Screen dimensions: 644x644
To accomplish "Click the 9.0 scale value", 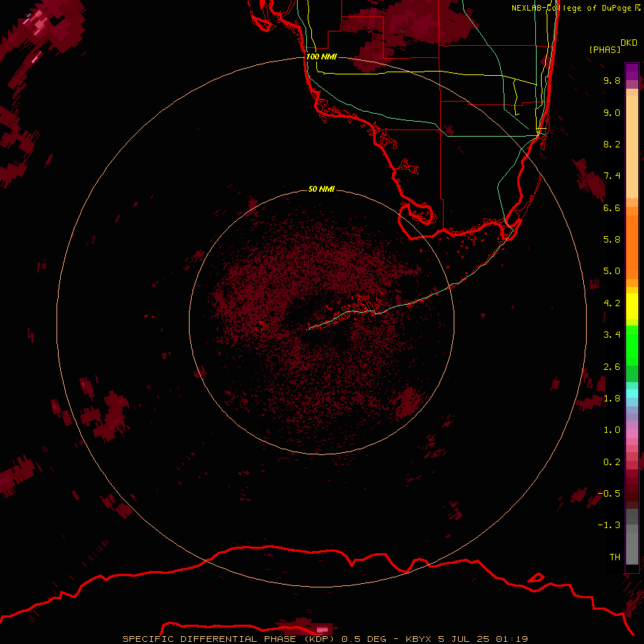I will pos(612,112).
